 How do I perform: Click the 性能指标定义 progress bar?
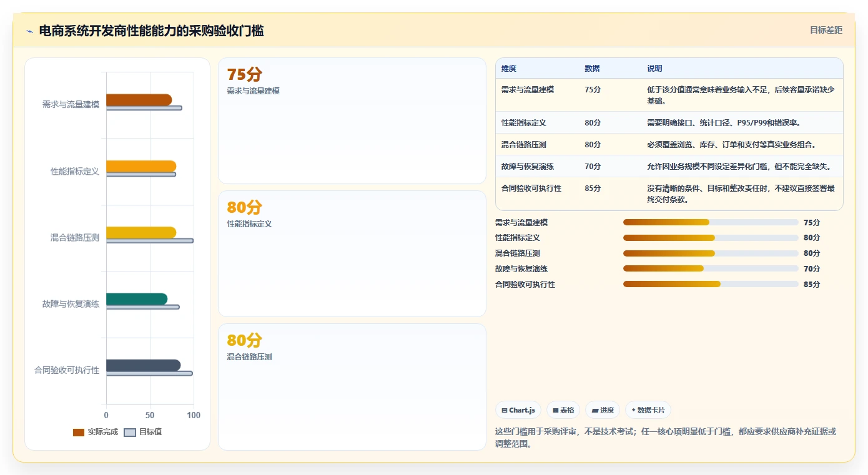coord(711,238)
